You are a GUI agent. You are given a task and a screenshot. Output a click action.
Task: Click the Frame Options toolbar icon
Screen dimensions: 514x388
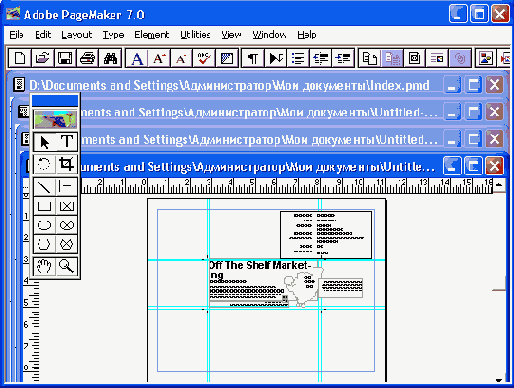click(x=415, y=58)
